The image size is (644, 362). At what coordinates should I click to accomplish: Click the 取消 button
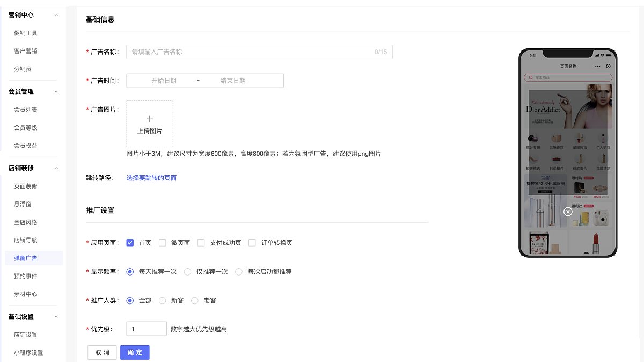click(x=102, y=352)
